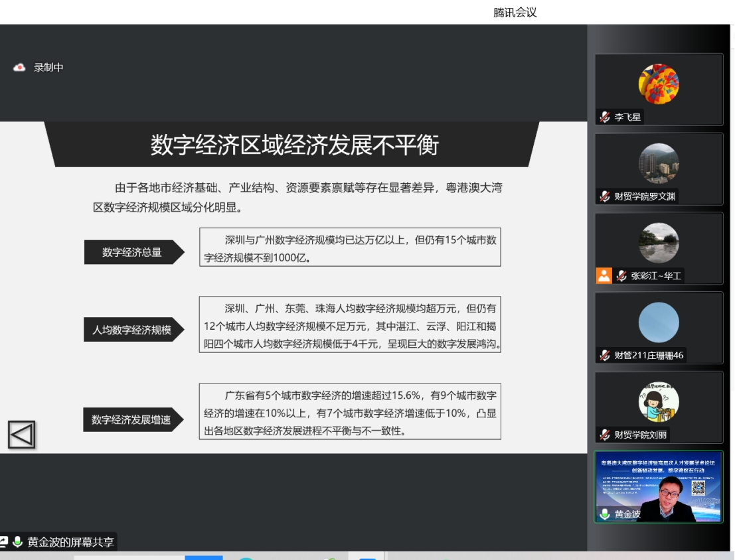Click the 数字经济总量 label on the slide
The width and height of the screenshot is (735, 560).
click(132, 252)
